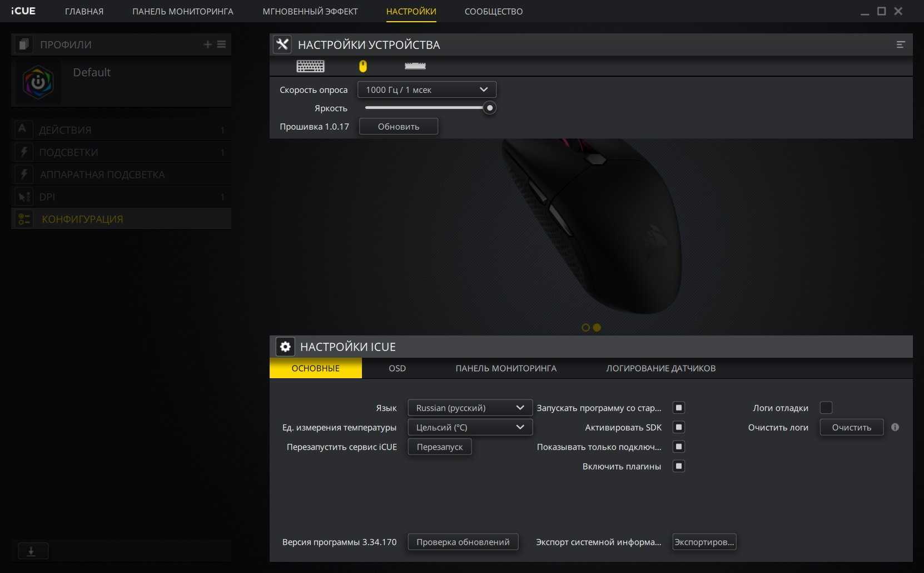Enable the Логи отладки checkbox
924x573 pixels.
point(826,408)
